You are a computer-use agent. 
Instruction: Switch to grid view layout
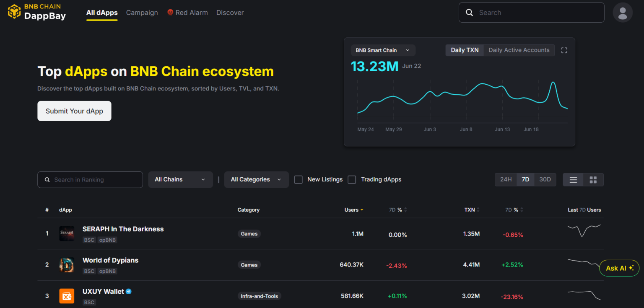click(x=593, y=179)
